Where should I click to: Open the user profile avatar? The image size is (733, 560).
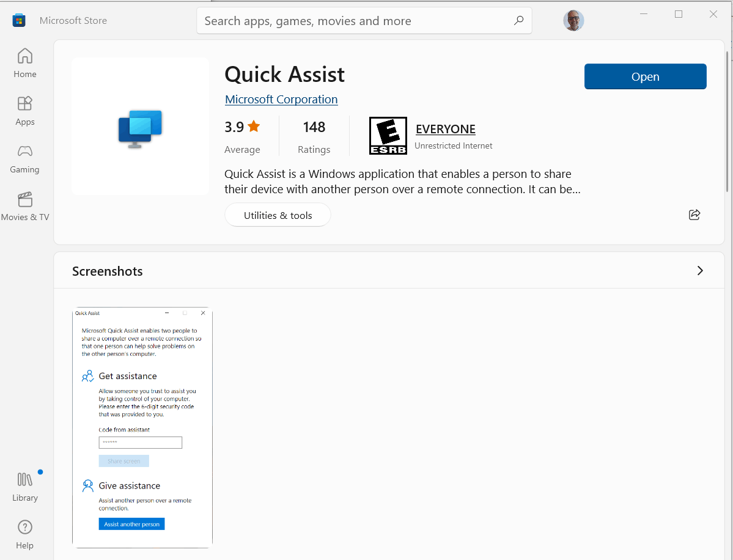tap(573, 21)
